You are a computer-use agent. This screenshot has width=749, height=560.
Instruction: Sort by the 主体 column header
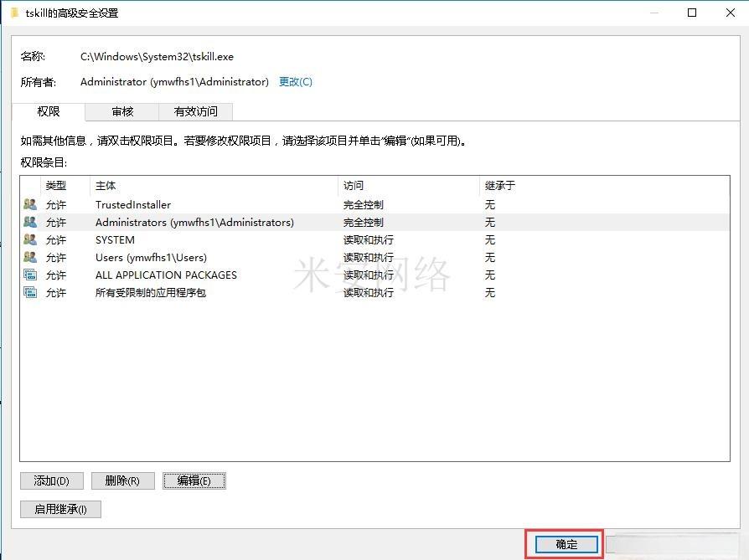pos(214,186)
